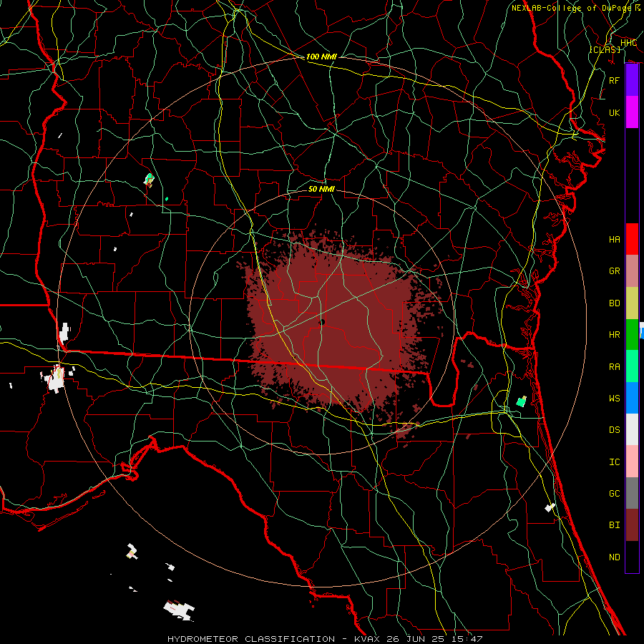Screen dimensions: 644x644
Task: Pick the dark green HR legend swatch
Action: point(632,335)
